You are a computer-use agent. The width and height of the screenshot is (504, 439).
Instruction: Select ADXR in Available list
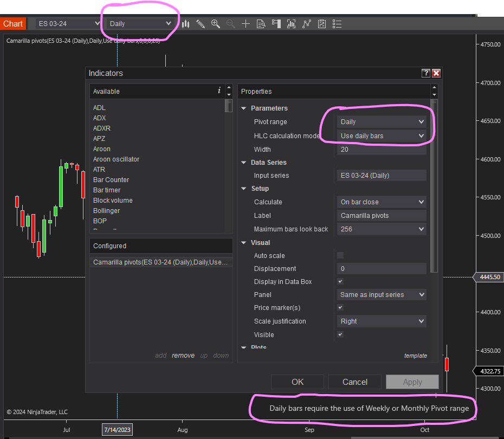(101, 128)
